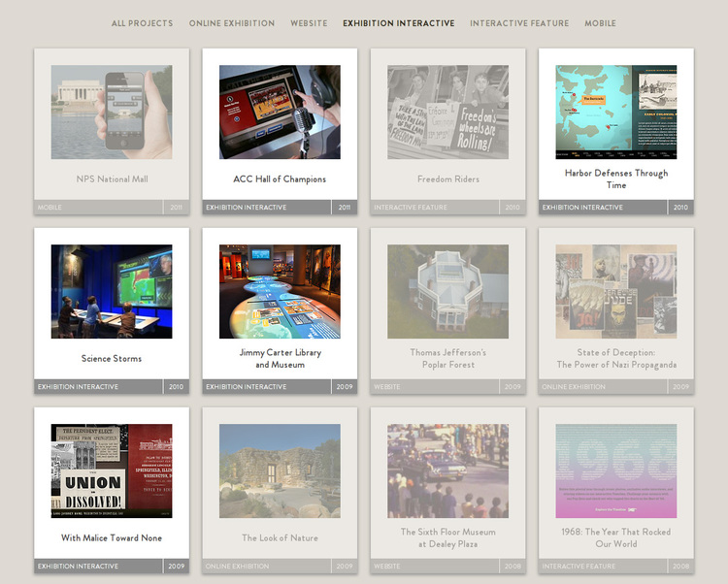This screenshot has height=584, width=728.
Task: View the State of Deception poster image
Action: tap(615, 291)
